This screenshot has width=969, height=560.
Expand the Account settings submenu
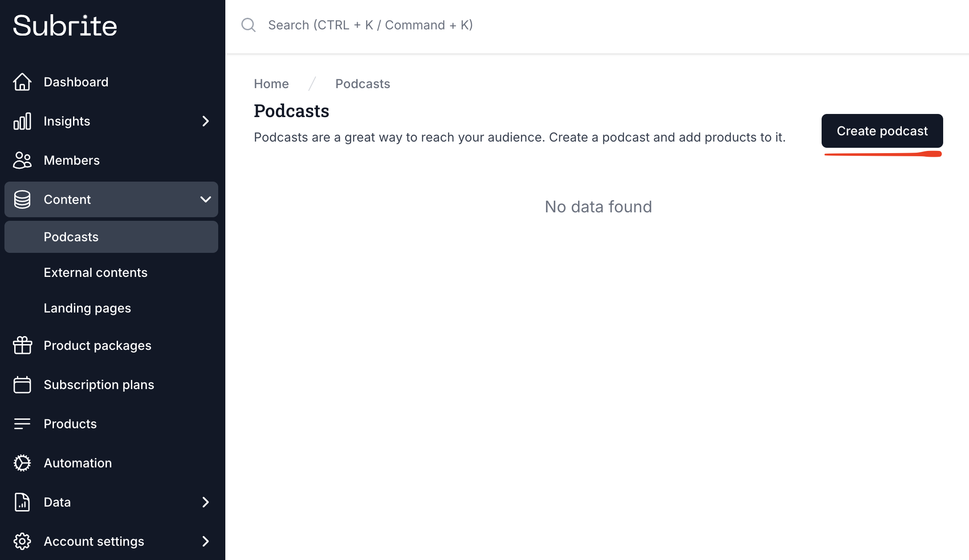click(x=205, y=541)
